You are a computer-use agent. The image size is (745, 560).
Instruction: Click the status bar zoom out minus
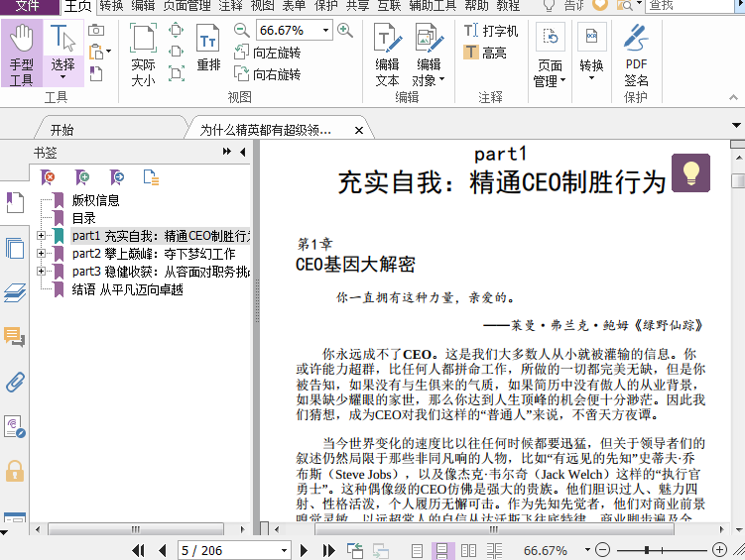point(602,550)
